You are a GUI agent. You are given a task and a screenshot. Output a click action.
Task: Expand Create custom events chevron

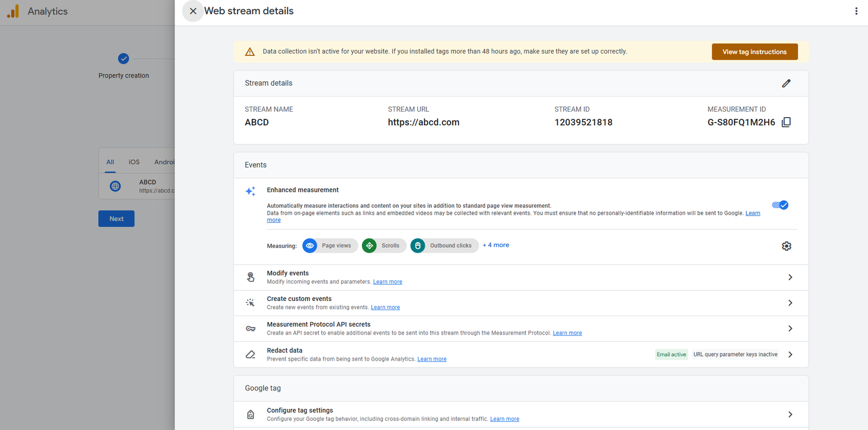790,303
